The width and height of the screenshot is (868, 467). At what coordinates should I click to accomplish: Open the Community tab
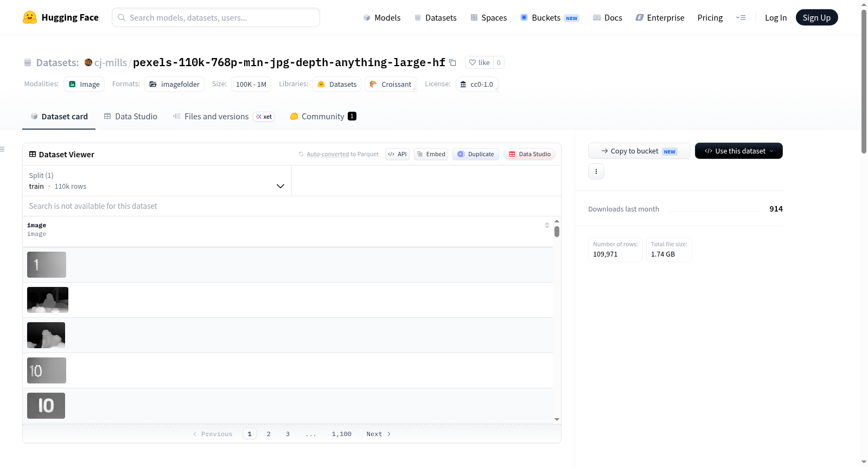323,116
